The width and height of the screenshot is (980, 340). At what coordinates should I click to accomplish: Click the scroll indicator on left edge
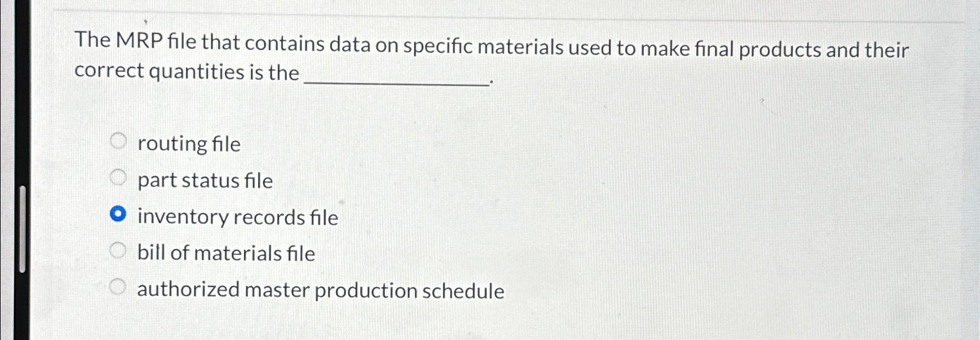click(22, 229)
